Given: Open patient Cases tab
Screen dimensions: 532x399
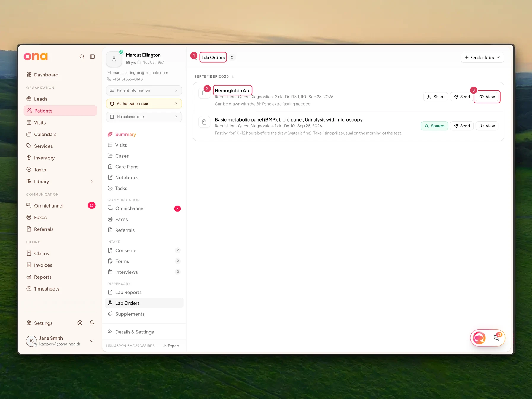Looking at the screenshot, I should 144,156.
